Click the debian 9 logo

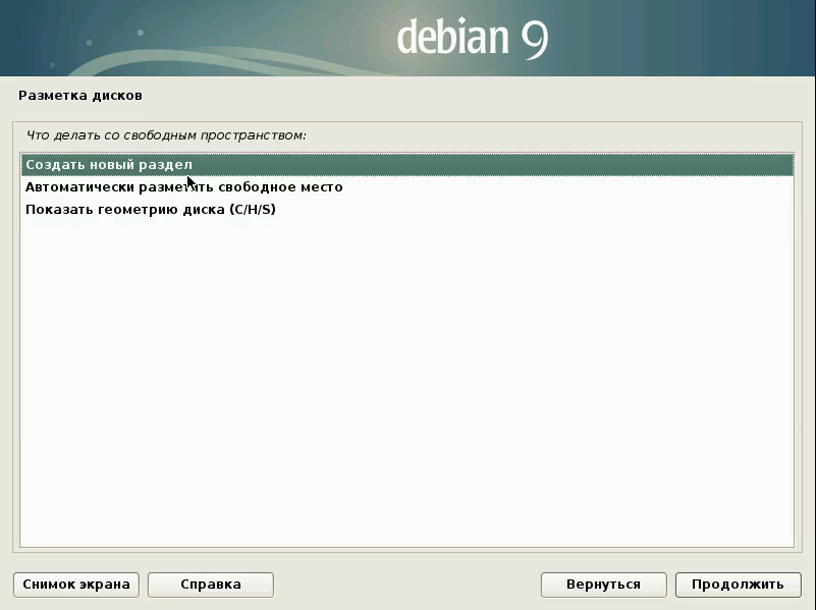(x=471, y=38)
